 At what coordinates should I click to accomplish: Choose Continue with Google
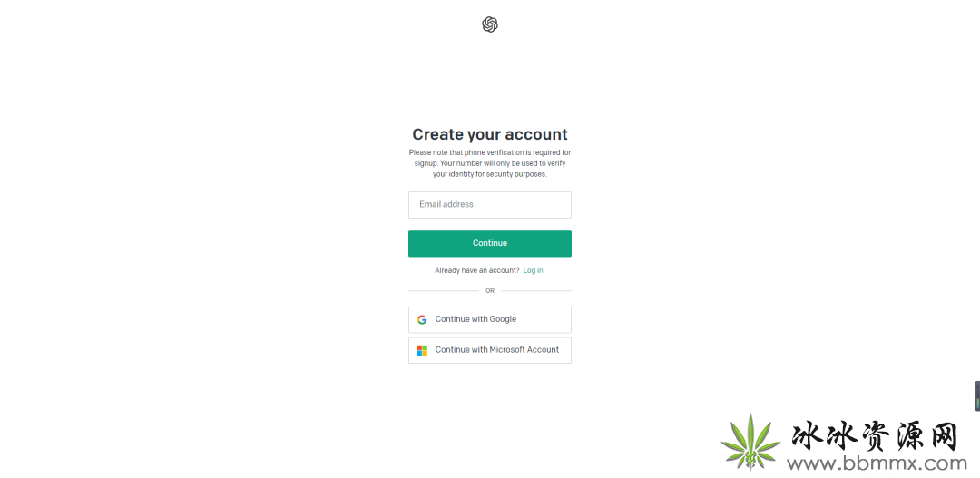coord(490,320)
